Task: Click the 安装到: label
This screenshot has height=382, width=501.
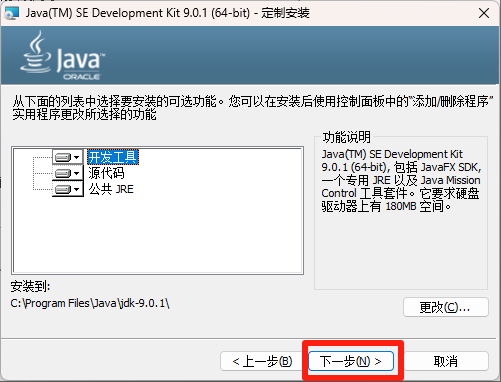Action: 30,286
